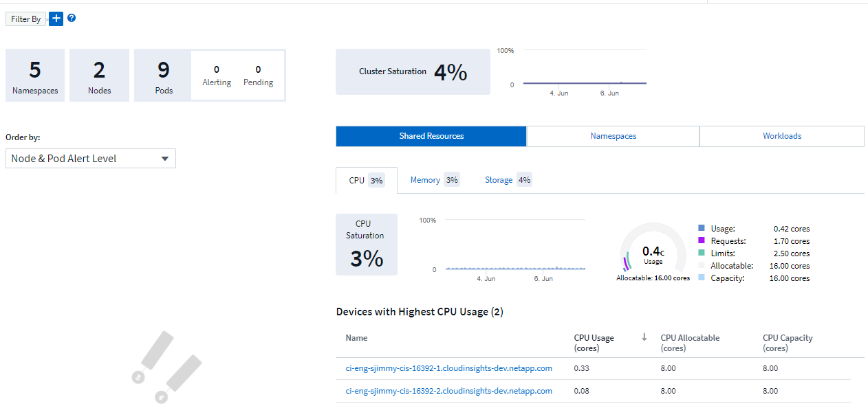Open the ci-eng-sjimmy-cis-16392-2 device link
868x417 pixels.
coord(448,391)
